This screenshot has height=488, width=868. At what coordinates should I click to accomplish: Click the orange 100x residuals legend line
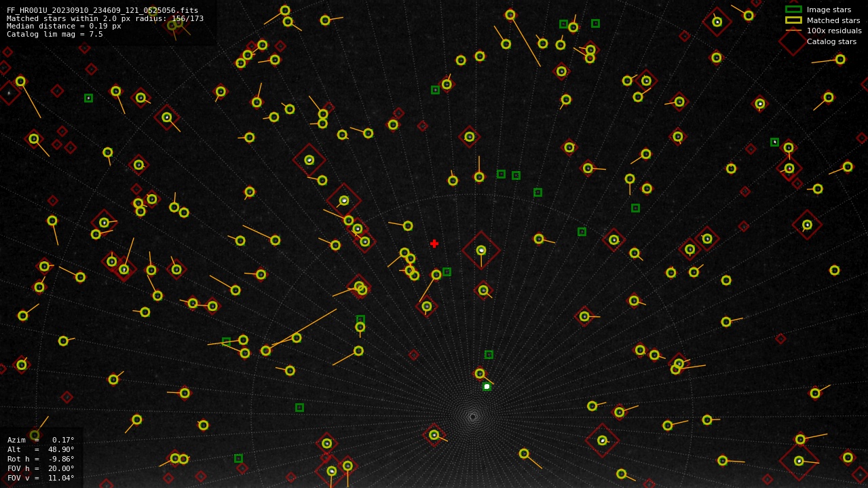point(793,31)
